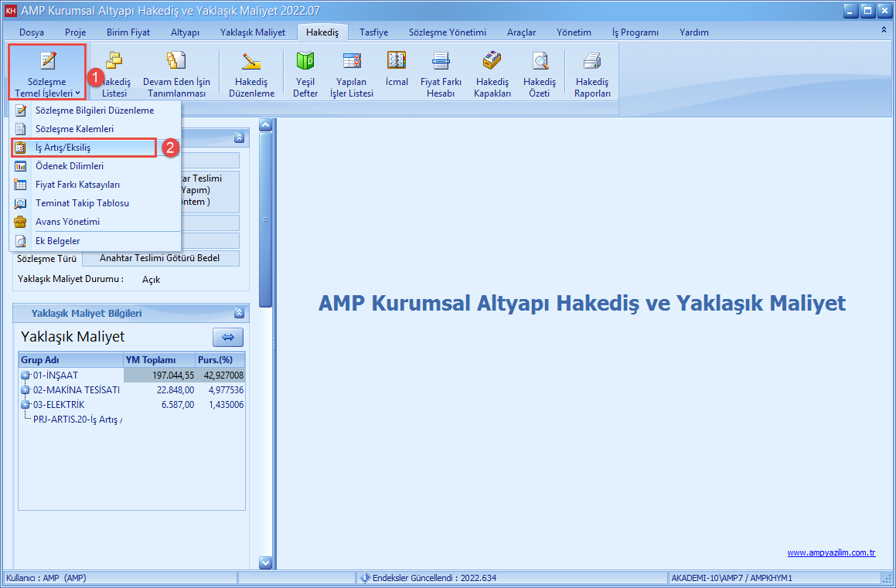
Task: Select Sözleşme Bilgileri Düzenleme menu entry
Action: pyautogui.click(x=95, y=110)
